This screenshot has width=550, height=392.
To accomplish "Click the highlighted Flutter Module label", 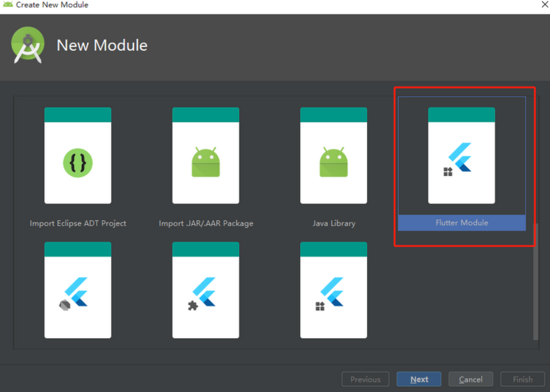I will [x=462, y=223].
